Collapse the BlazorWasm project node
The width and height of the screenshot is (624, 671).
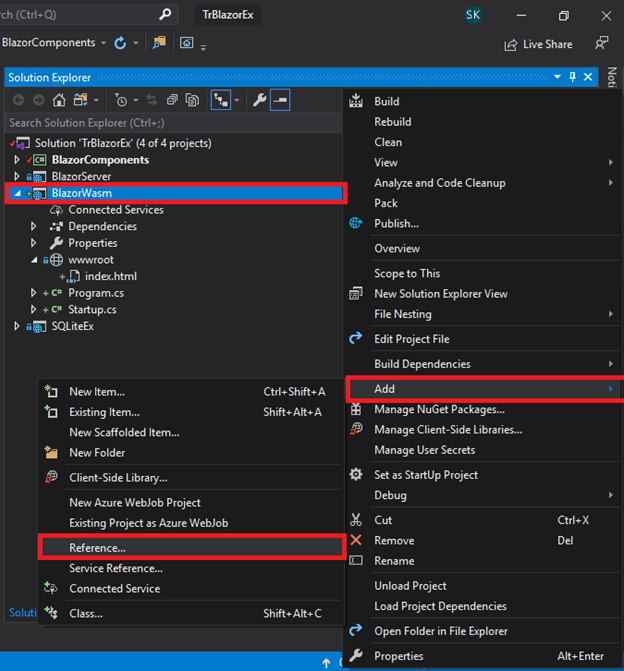tap(17, 193)
